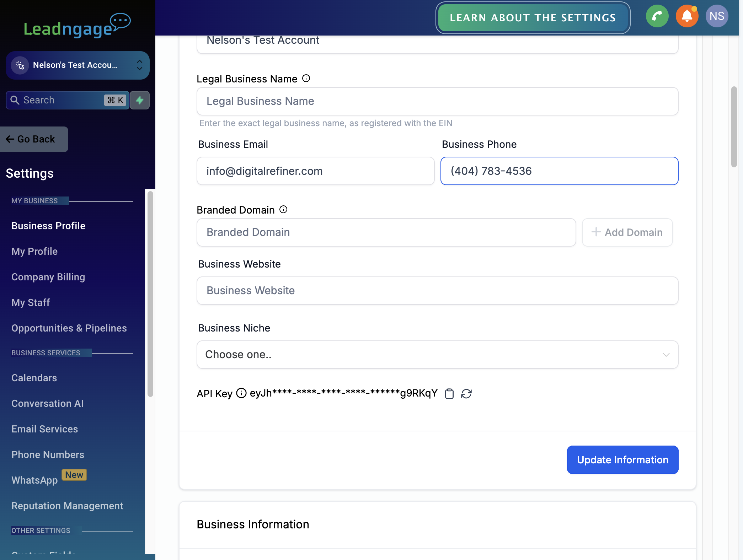Open WhatsApp settings
Image resolution: width=743 pixels, height=560 pixels.
[34, 480]
